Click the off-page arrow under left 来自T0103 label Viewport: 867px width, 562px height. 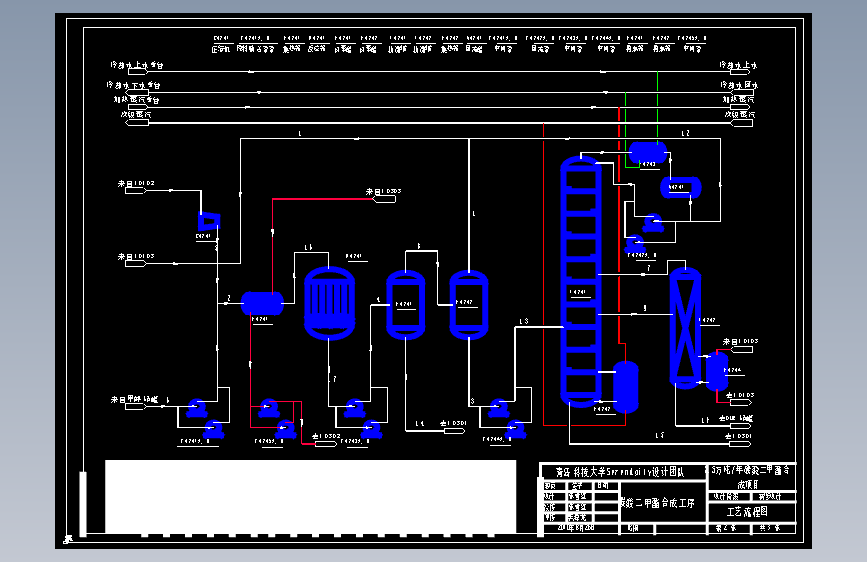(x=135, y=263)
